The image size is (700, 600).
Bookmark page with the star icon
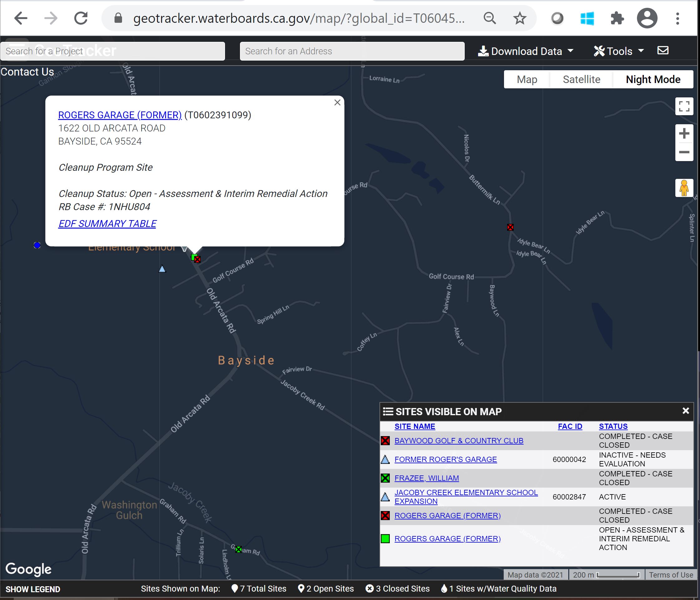[x=519, y=18]
